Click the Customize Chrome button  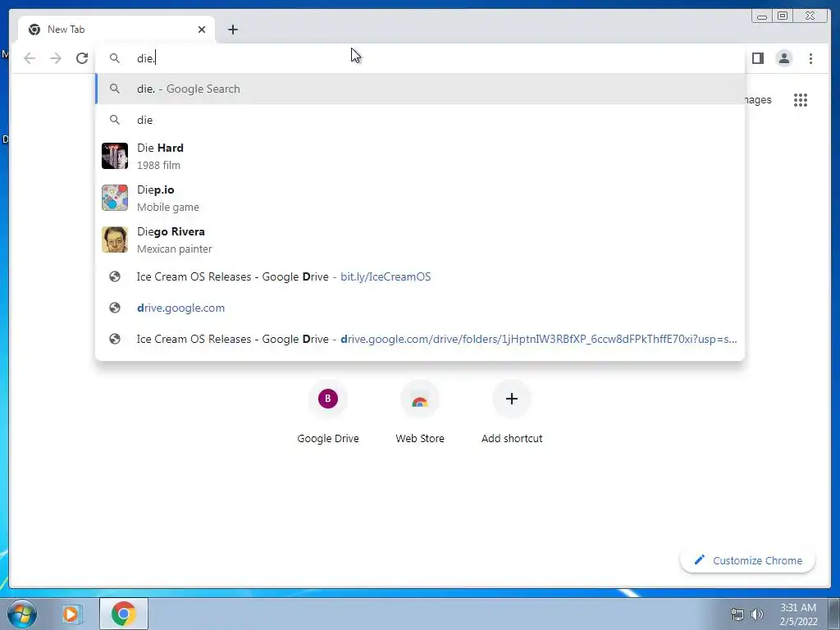tap(748, 560)
